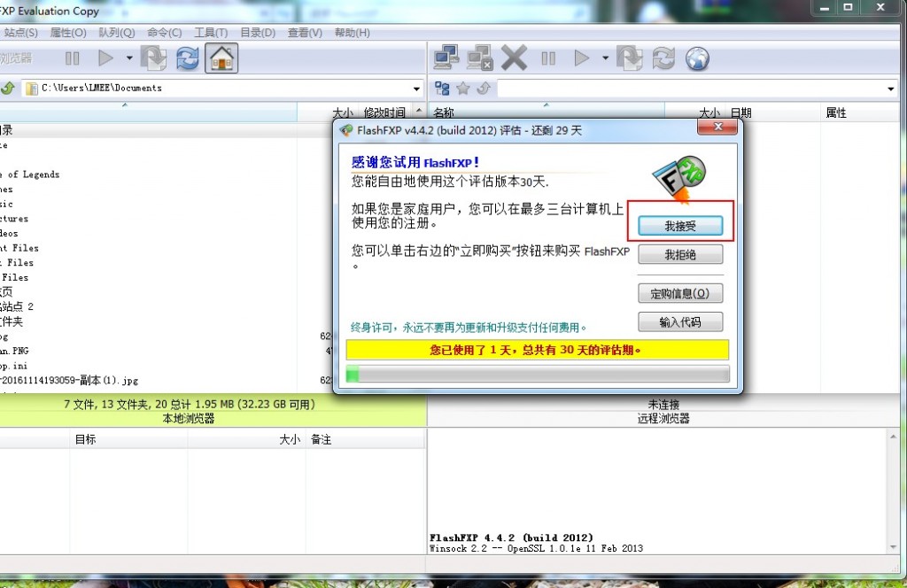Open the 站点(S) menu

point(21,33)
